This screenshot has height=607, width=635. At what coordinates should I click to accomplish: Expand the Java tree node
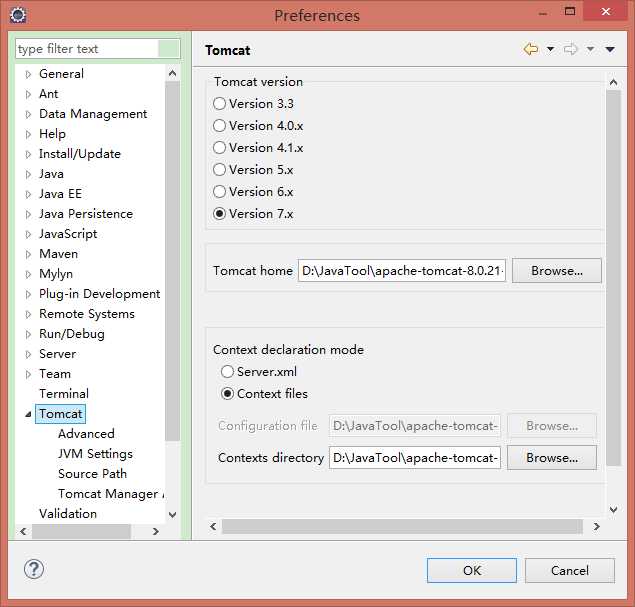click(28, 174)
